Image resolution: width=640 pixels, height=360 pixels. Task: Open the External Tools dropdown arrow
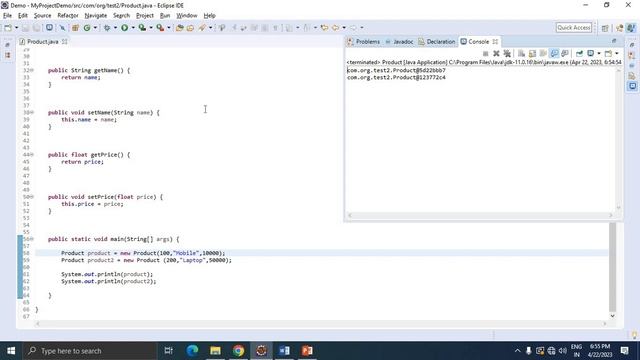click(x=169, y=28)
